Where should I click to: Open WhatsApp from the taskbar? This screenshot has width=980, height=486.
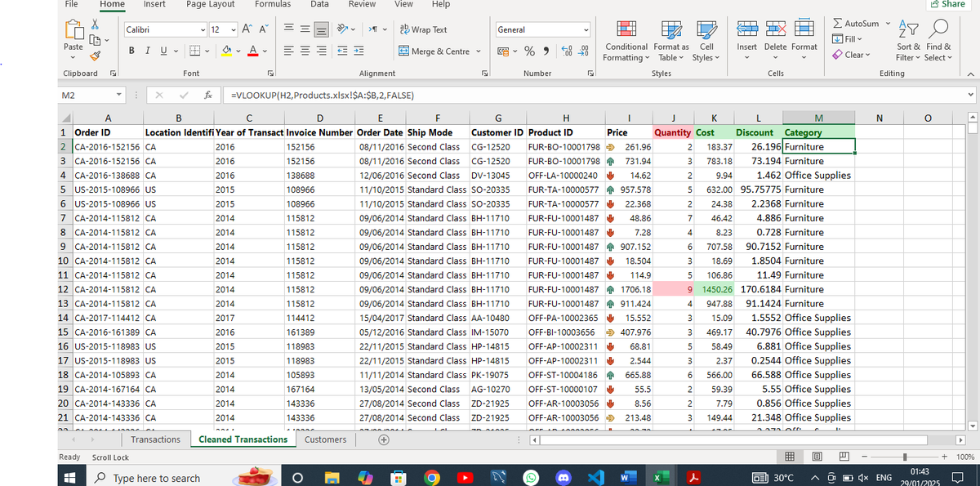[530, 478]
